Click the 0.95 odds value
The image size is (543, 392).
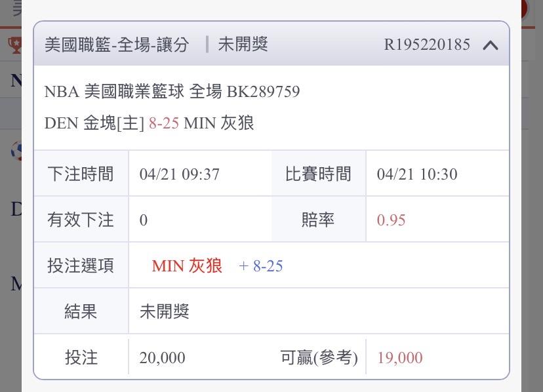391,220
